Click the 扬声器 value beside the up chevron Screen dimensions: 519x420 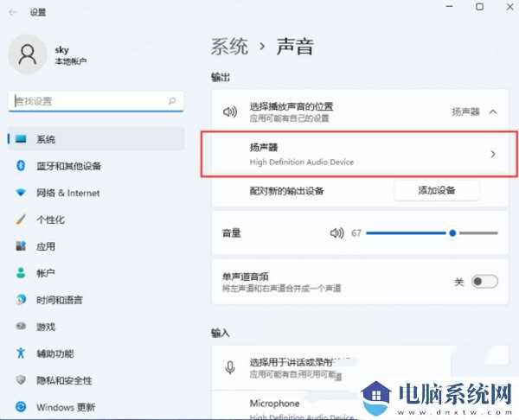click(465, 111)
